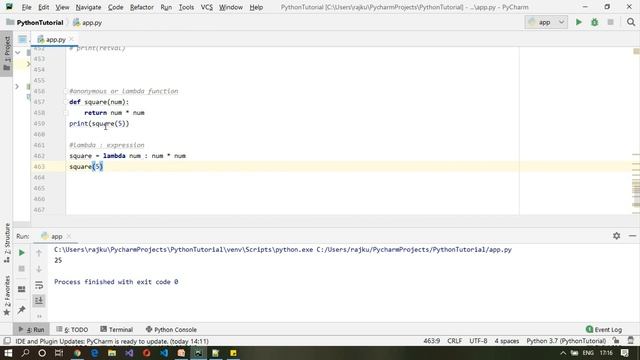Restore layout icon in Run panel
Screen dimensions: 640x360
click(22, 289)
